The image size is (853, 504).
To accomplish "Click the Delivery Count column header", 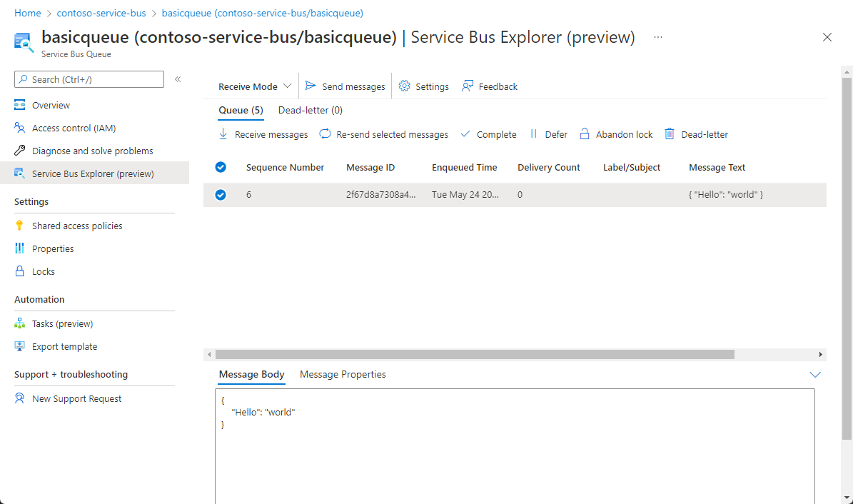I will click(549, 168).
